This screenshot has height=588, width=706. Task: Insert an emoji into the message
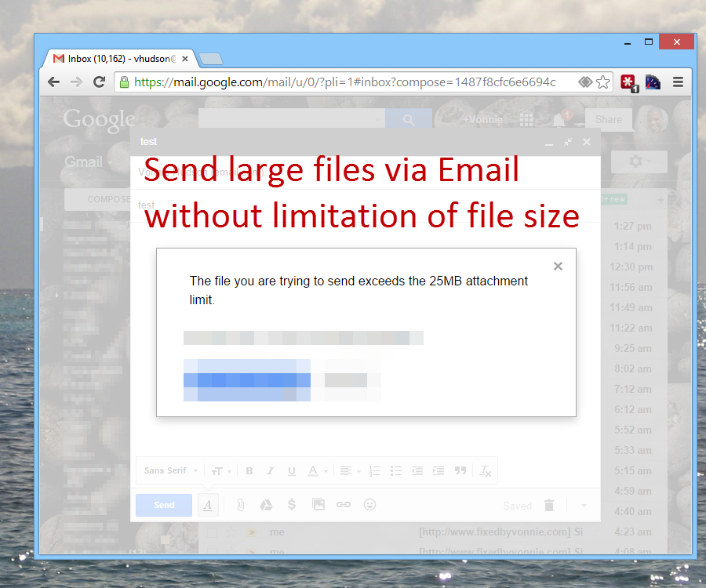click(369, 505)
